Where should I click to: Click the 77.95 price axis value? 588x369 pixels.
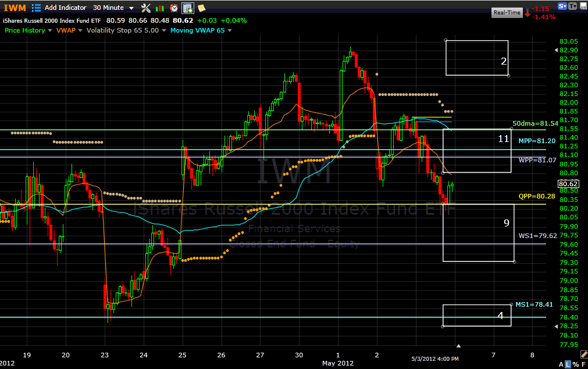pos(568,345)
